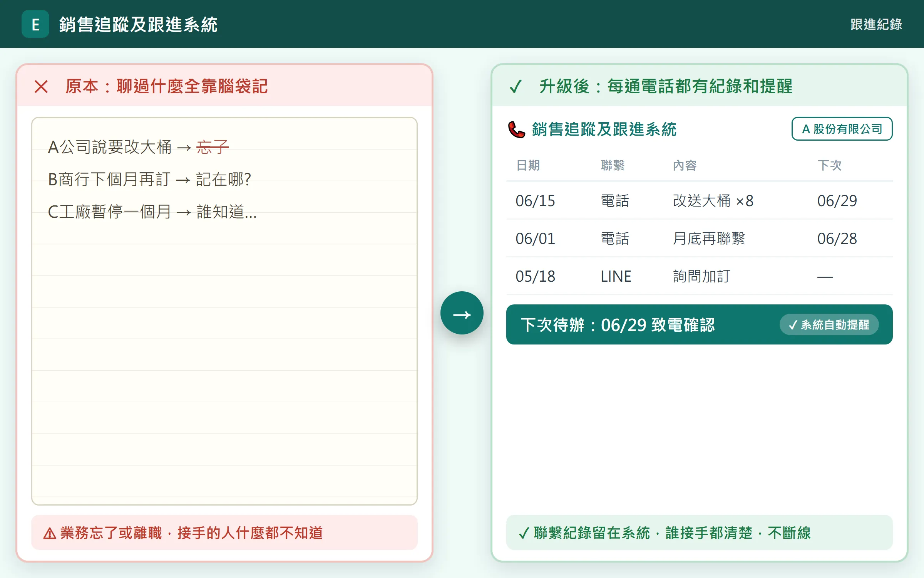This screenshot has width=924, height=578.
Task: Click the note line B商行下個月再訂
Action: (x=109, y=180)
